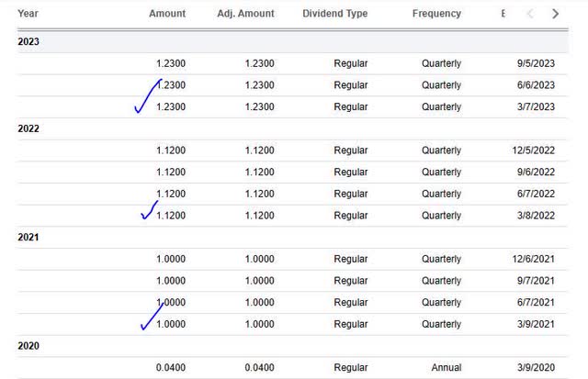Collapse the 2023 year group row
Viewport: 588px width, 379px height.
(x=292, y=41)
